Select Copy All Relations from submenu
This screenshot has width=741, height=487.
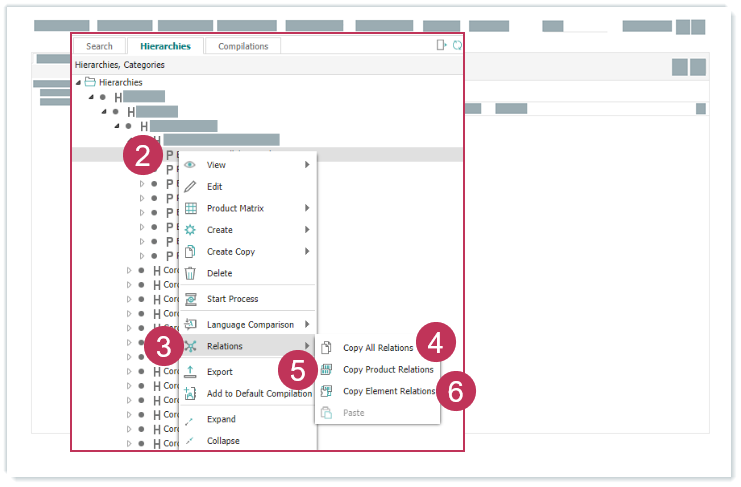tap(377, 348)
